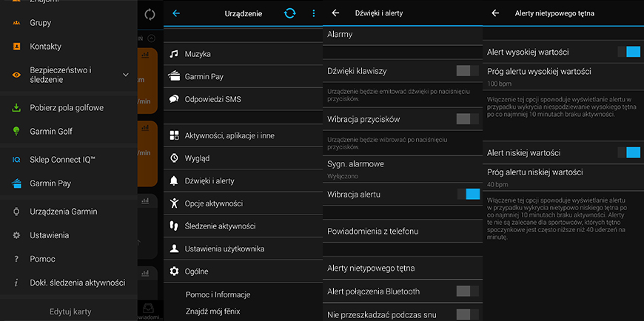The image size is (644, 321).
Task: Click the Garmin Pay wallet icon in sidebar
Action: pyautogui.click(x=16, y=183)
